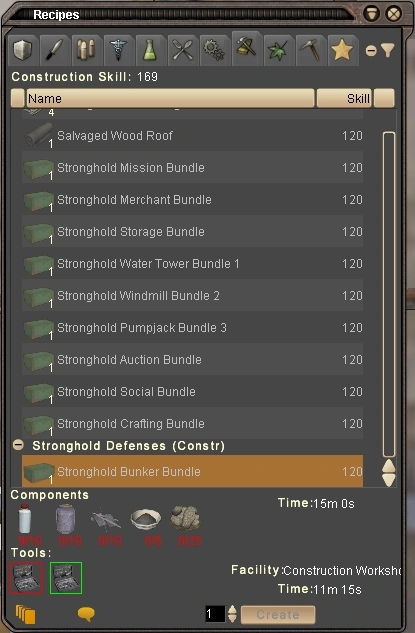Click the funnel filter icon
This screenshot has height=633, width=415.
click(388, 50)
